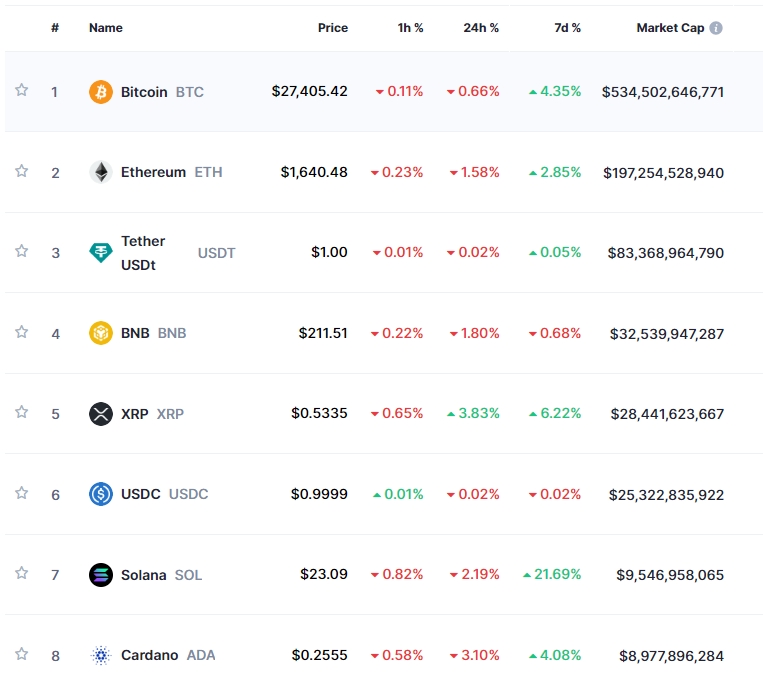Click the USDC logo icon
The height and width of the screenshot is (692, 763).
(x=101, y=494)
